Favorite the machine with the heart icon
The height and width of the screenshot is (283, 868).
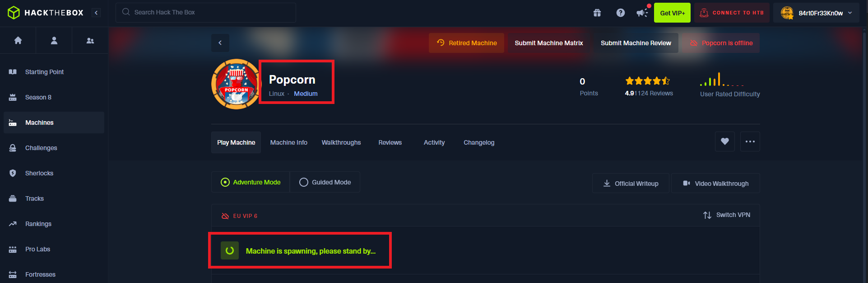pos(725,141)
